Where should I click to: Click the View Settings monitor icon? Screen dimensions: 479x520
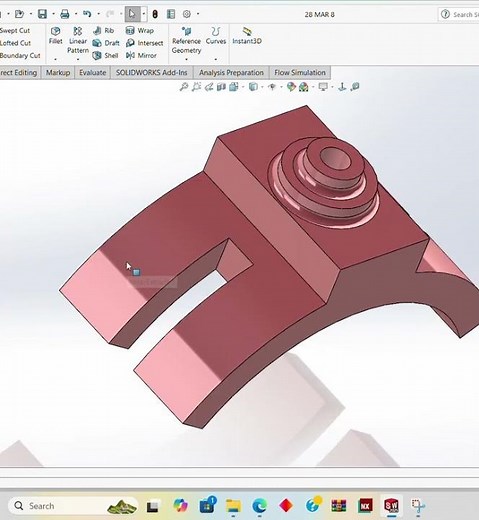click(323, 87)
